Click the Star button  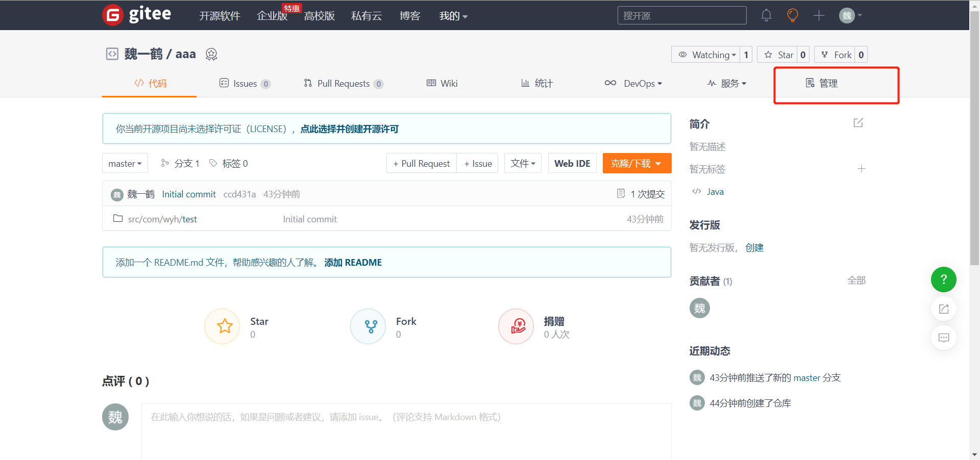[778, 55]
